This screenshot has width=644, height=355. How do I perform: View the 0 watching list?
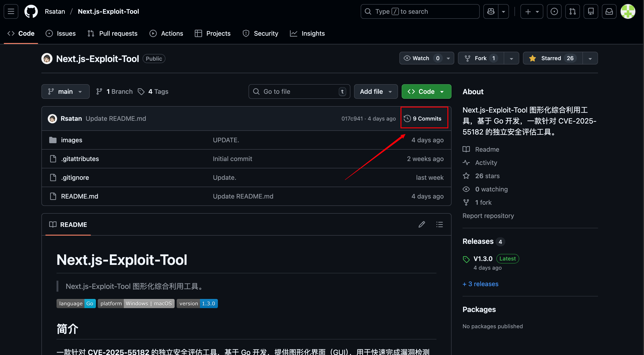(x=485, y=189)
